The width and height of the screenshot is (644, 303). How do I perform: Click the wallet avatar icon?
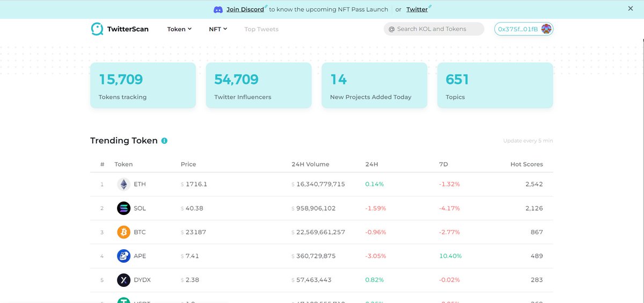pyautogui.click(x=546, y=29)
